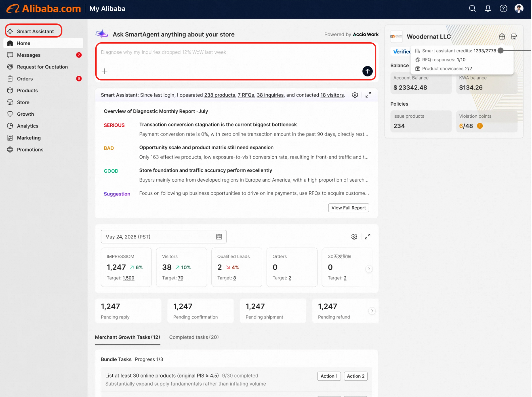Click View Full Report button
The image size is (532, 397).
349,208
